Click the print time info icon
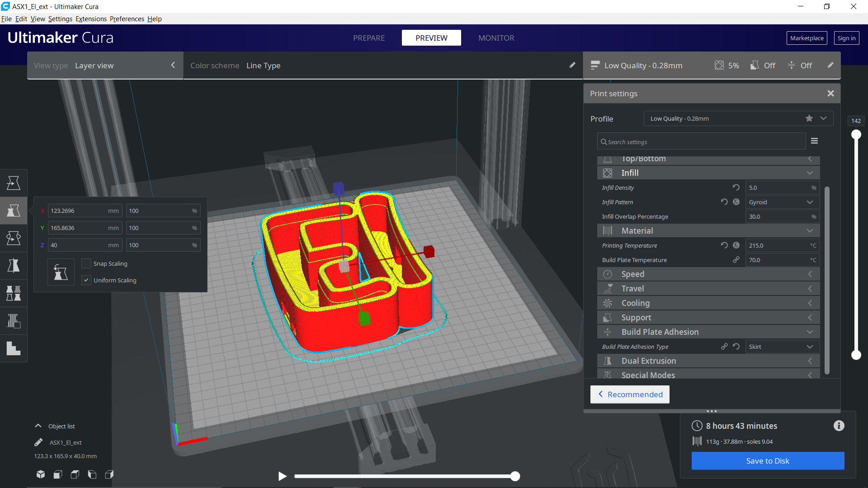This screenshot has height=488, width=868. pyautogui.click(x=839, y=426)
